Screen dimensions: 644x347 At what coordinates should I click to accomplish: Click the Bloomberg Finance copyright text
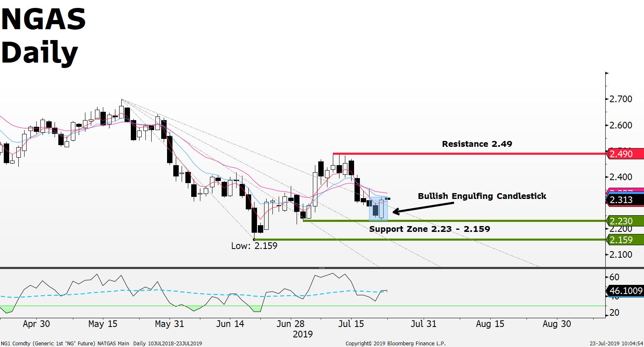click(x=395, y=344)
